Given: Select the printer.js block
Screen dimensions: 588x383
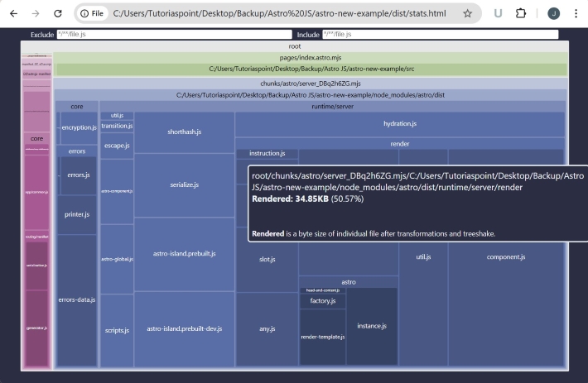Looking at the screenshot, I should coord(77,214).
